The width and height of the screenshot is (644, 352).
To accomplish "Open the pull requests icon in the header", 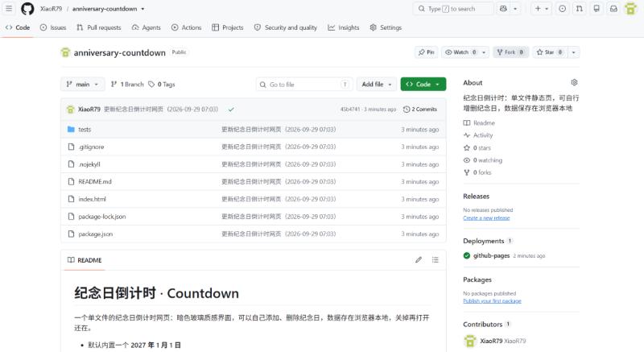I will tap(579, 9).
